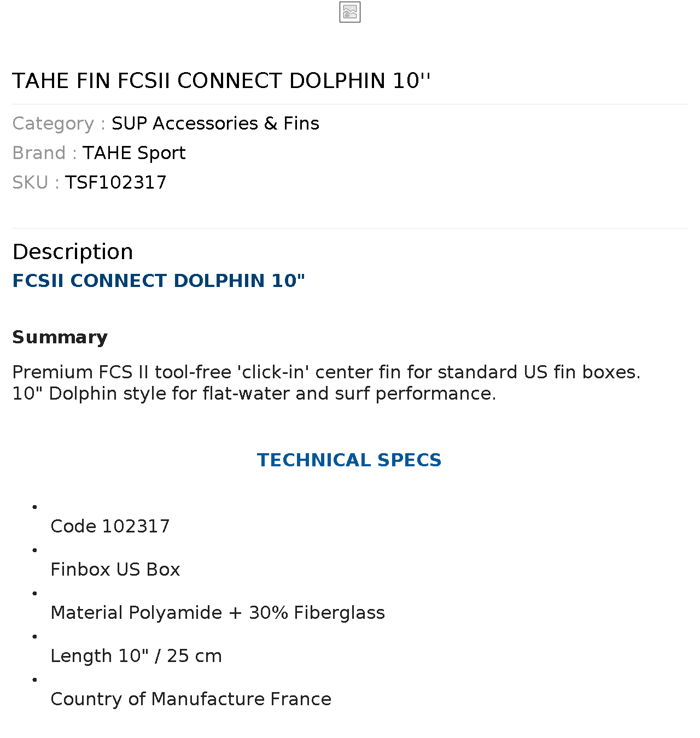Click the Description section heading

tap(73, 252)
